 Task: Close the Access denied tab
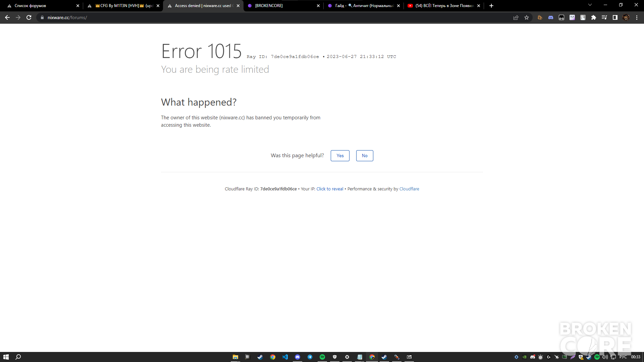(238, 6)
